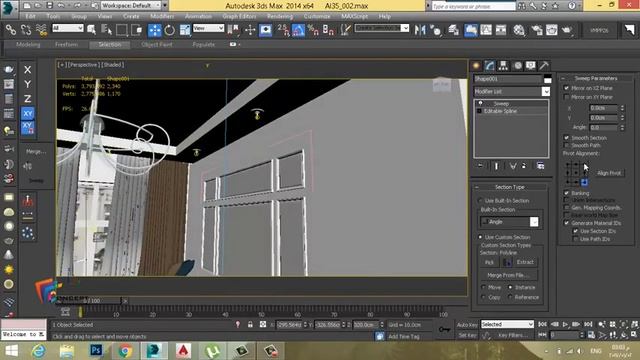
Task: Toggle the Sweep modifier lightbulb visibility
Action: [x=481, y=104]
